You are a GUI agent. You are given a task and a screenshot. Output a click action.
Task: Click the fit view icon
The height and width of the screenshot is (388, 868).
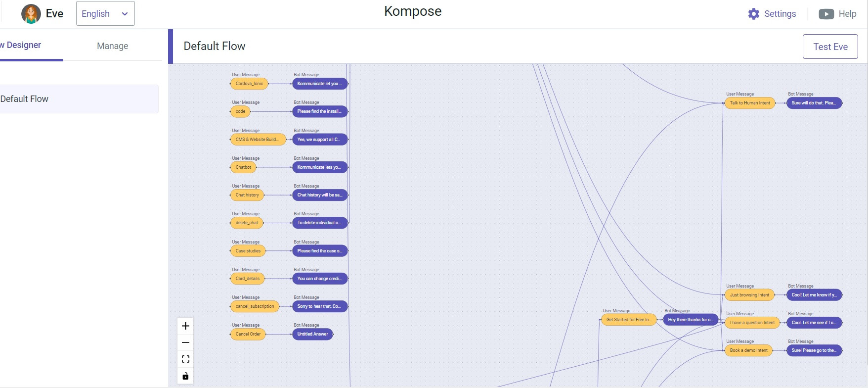[x=185, y=359]
